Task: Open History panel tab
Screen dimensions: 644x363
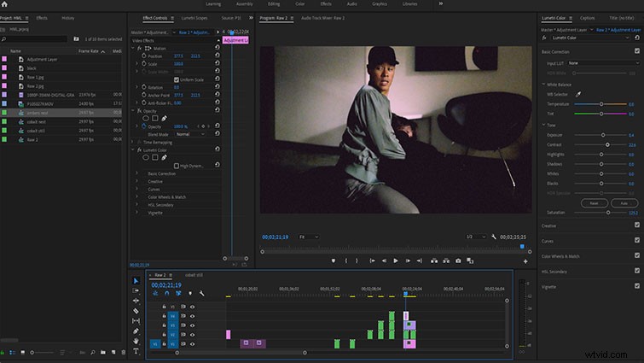Action: click(68, 18)
